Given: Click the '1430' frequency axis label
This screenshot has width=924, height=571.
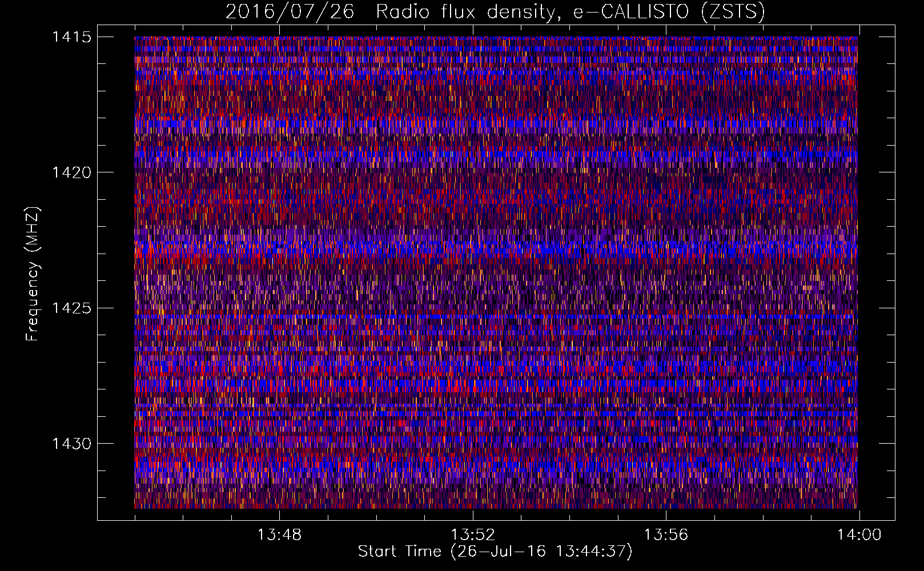Looking at the screenshot, I should pyautogui.click(x=72, y=444).
